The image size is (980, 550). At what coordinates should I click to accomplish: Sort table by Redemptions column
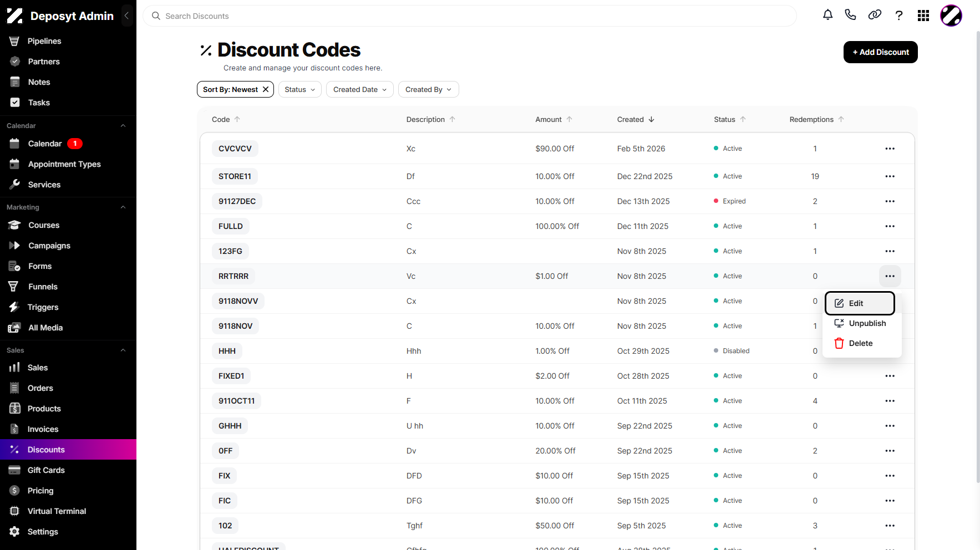(x=817, y=119)
